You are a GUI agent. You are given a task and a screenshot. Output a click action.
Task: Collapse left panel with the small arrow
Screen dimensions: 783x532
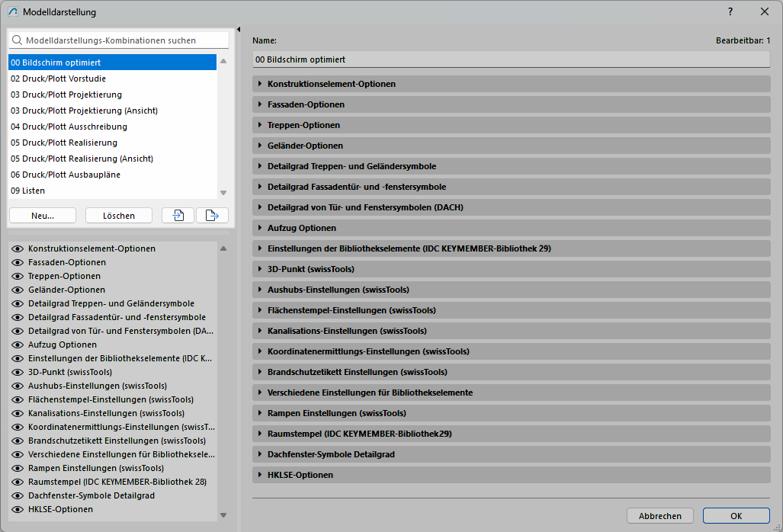pos(239,30)
